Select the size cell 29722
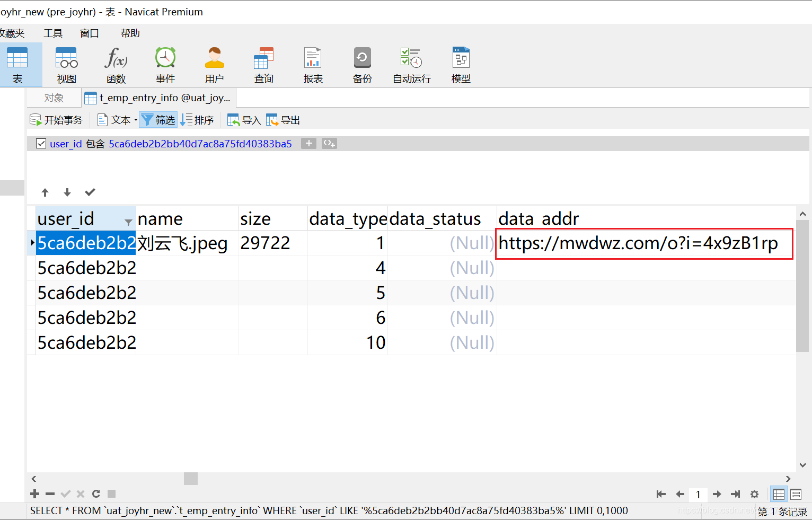 pyautogui.click(x=273, y=243)
